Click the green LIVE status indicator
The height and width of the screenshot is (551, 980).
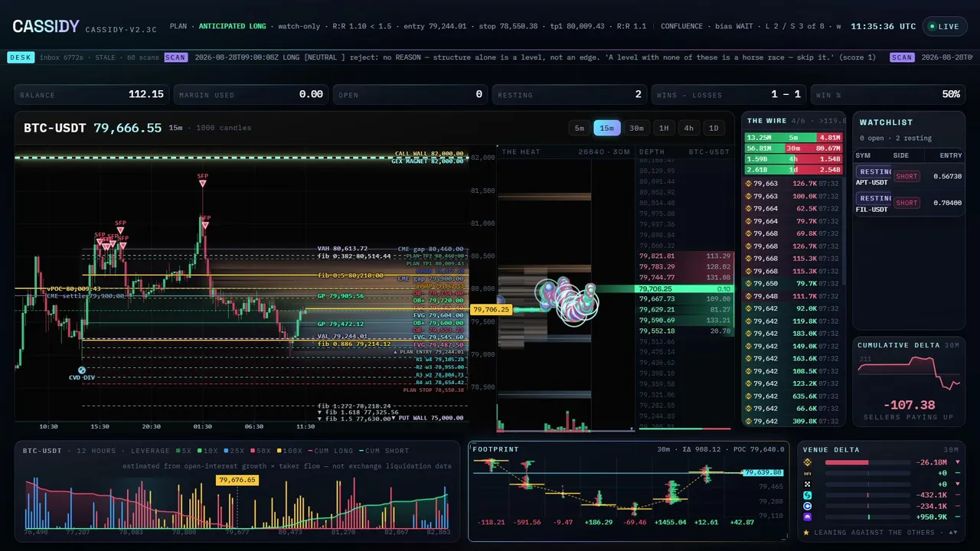click(x=944, y=26)
